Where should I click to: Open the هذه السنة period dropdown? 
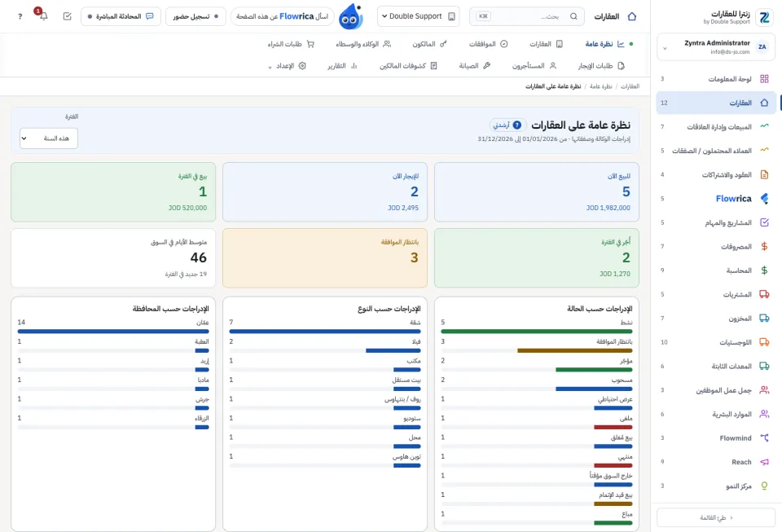tap(49, 138)
